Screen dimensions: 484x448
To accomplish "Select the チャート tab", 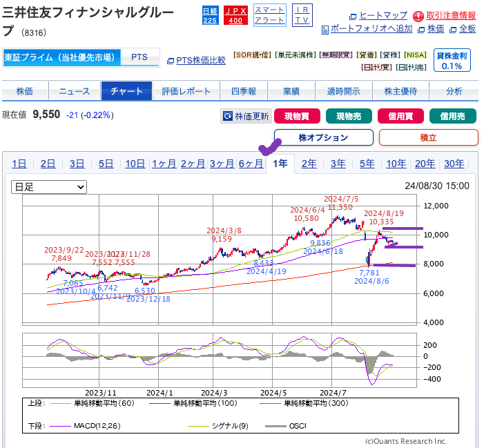I will (x=126, y=91).
